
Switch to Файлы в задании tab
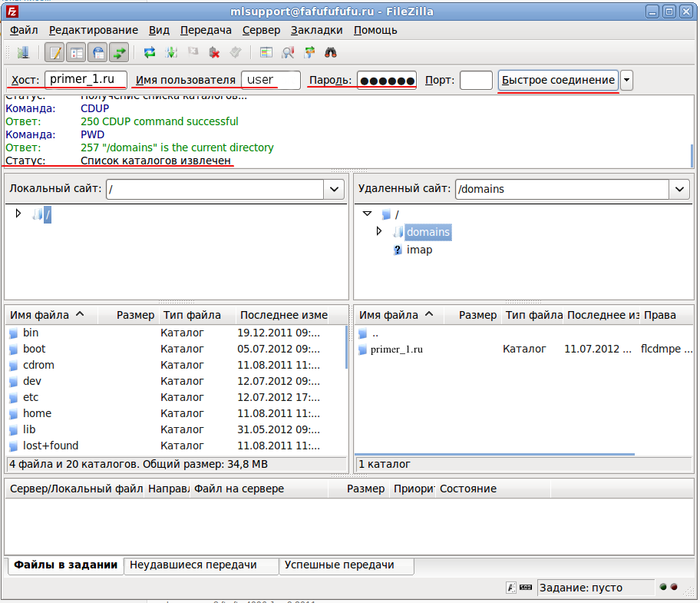pos(65,565)
